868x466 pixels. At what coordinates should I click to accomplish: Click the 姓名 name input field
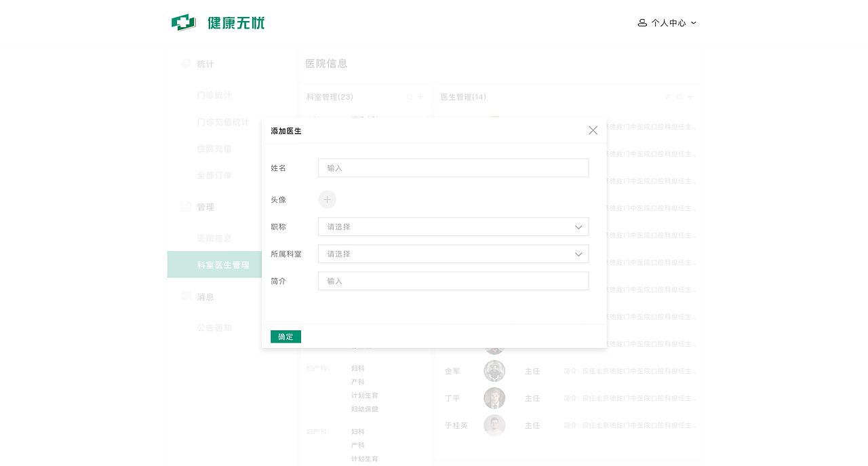click(453, 168)
